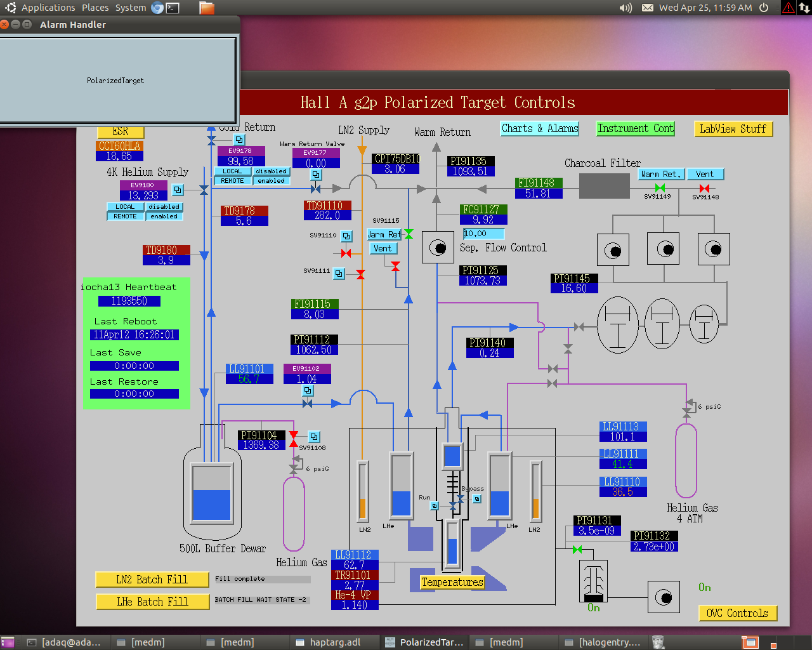Image resolution: width=812 pixels, height=650 pixels.
Task: Set EV9180 to REMOTE mode
Action: pyautogui.click(x=125, y=216)
